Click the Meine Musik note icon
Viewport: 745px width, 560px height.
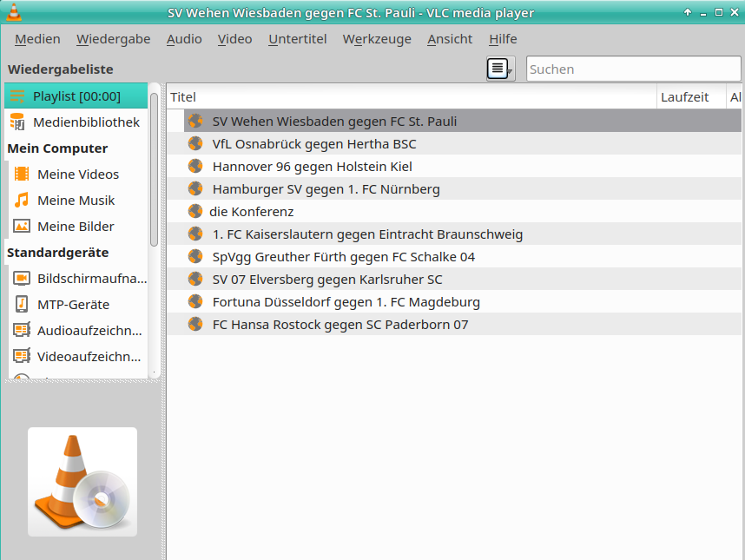point(22,200)
